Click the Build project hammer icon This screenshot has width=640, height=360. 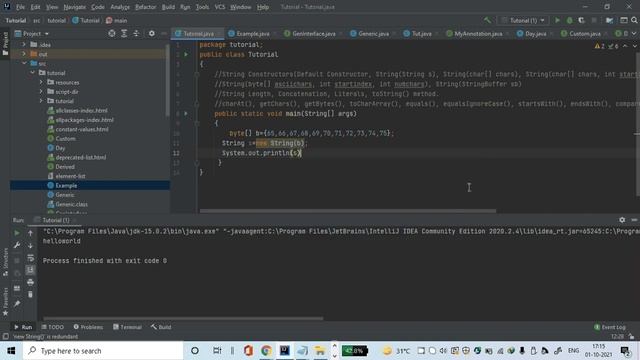click(x=487, y=20)
